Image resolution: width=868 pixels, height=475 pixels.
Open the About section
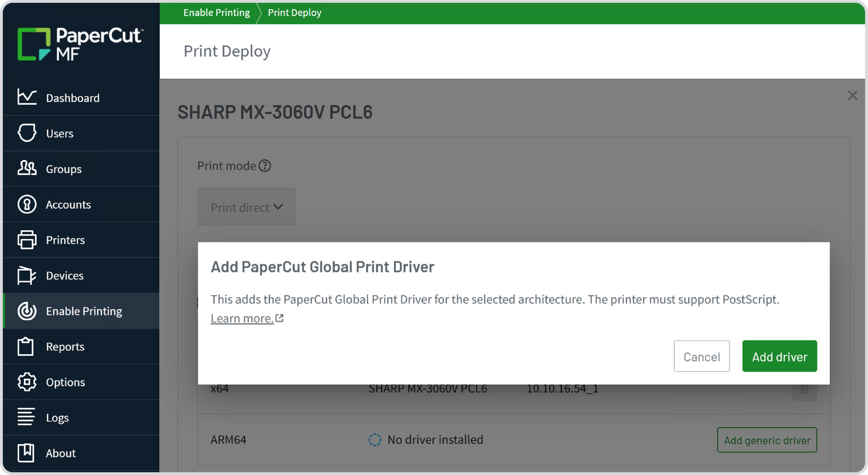point(81,453)
